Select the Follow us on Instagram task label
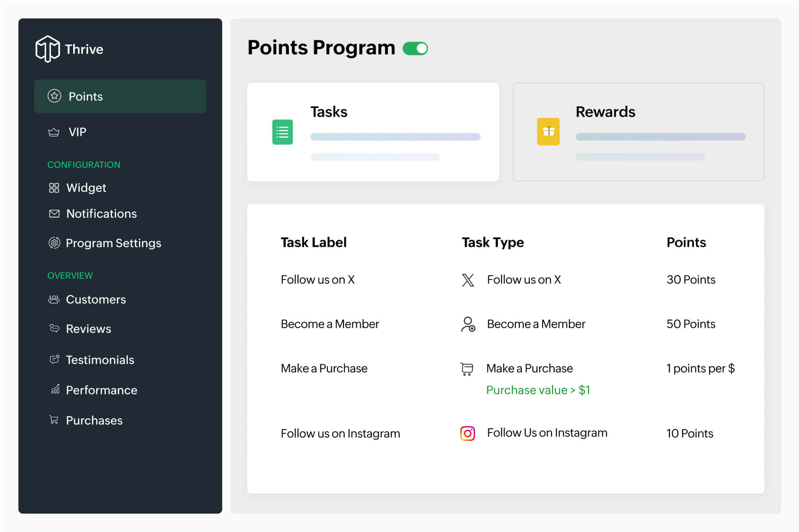Screen dimensions: 799x532 pyautogui.click(x=340, y=434)
